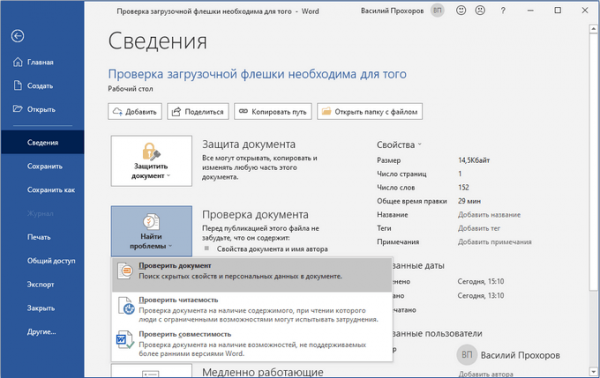Image resolution: width=600 pixels, height=378 pixels.
Task: Click the Добавить cloud button
Action: coord(135,112)
